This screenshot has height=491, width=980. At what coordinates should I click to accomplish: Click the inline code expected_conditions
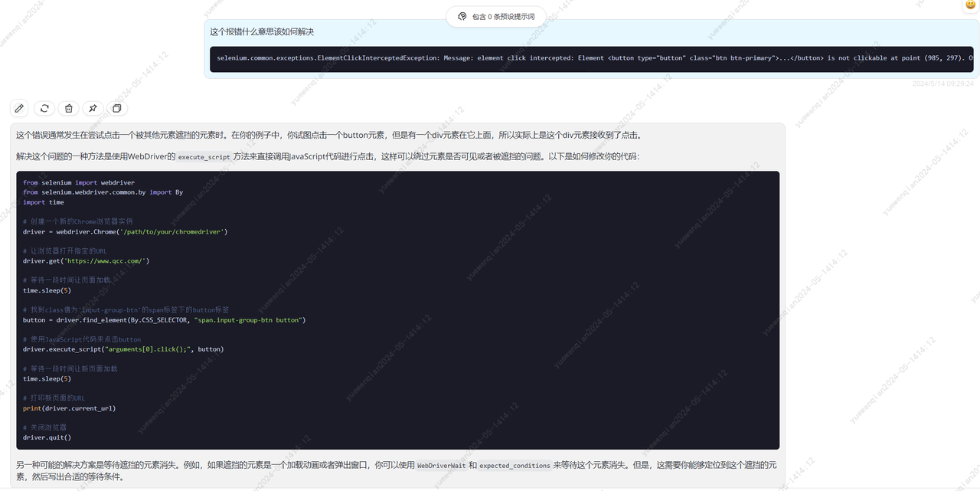(517, 465)
